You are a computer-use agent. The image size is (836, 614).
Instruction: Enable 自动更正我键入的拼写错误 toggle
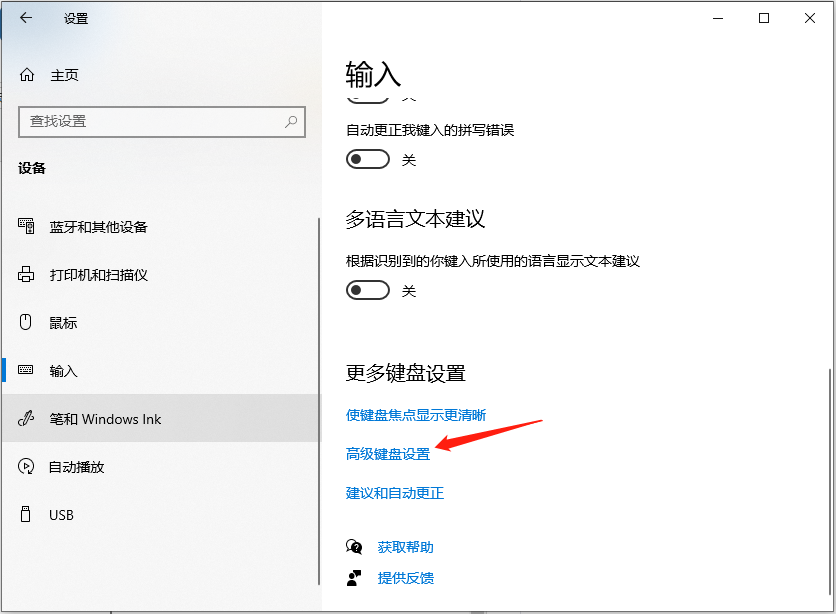click(x=367, y=159)
